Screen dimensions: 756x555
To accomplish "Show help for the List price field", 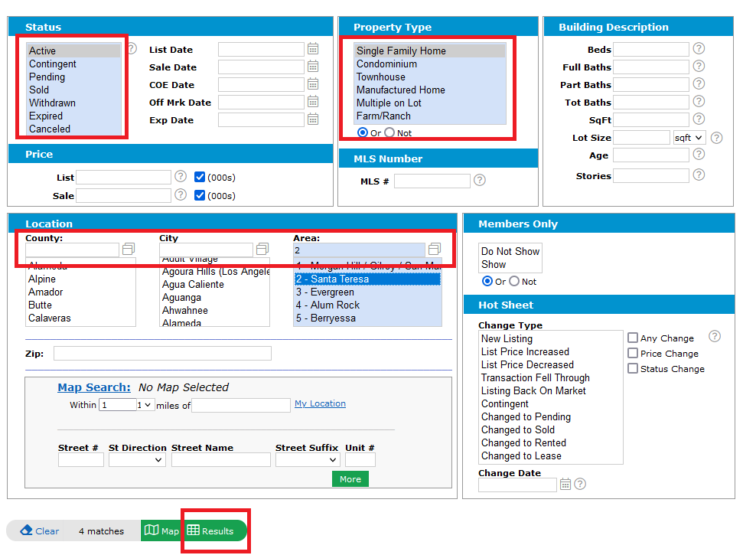I will click(x=181, y=177).
